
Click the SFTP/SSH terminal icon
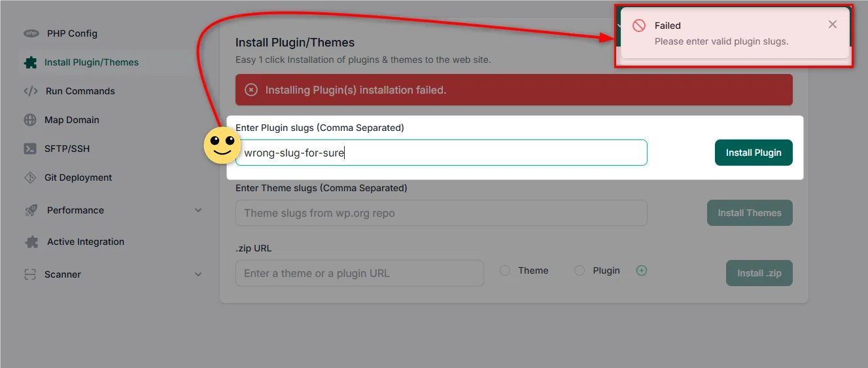pyautogui.click(x=30, y=149)
